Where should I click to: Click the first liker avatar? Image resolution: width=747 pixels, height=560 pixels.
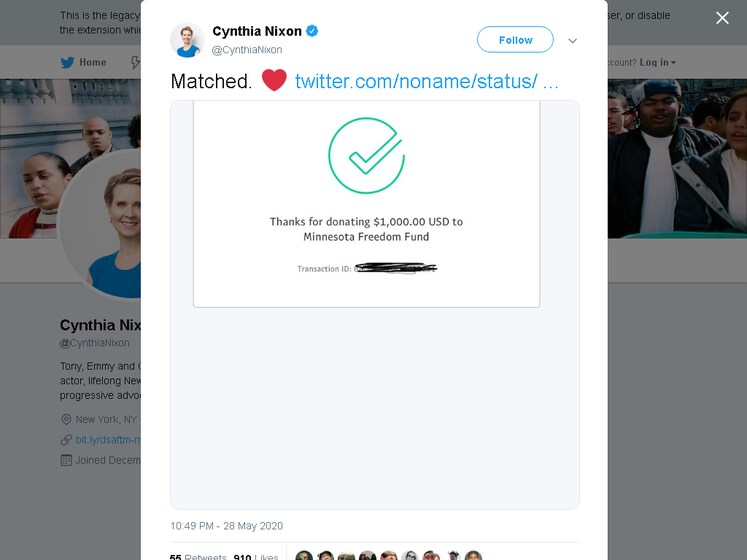point(304,556)
